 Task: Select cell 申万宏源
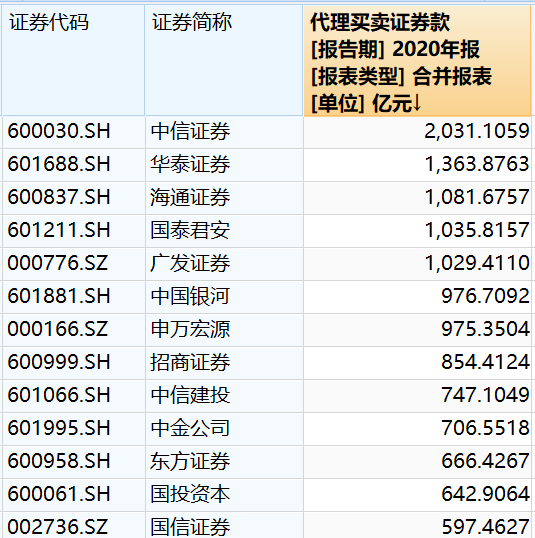[224, 330]
